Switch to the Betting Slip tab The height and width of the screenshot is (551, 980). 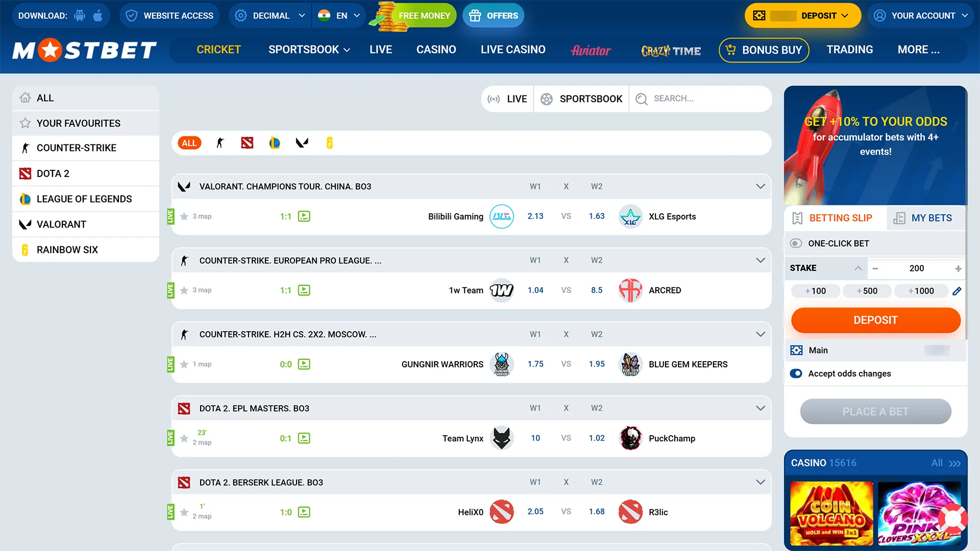pos(835,218)
